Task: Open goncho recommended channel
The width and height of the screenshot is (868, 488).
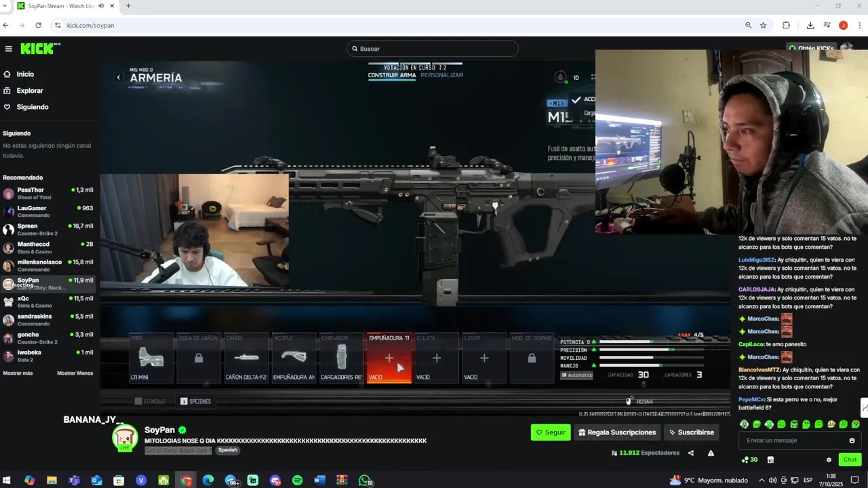Action: (x=47, y=338)
